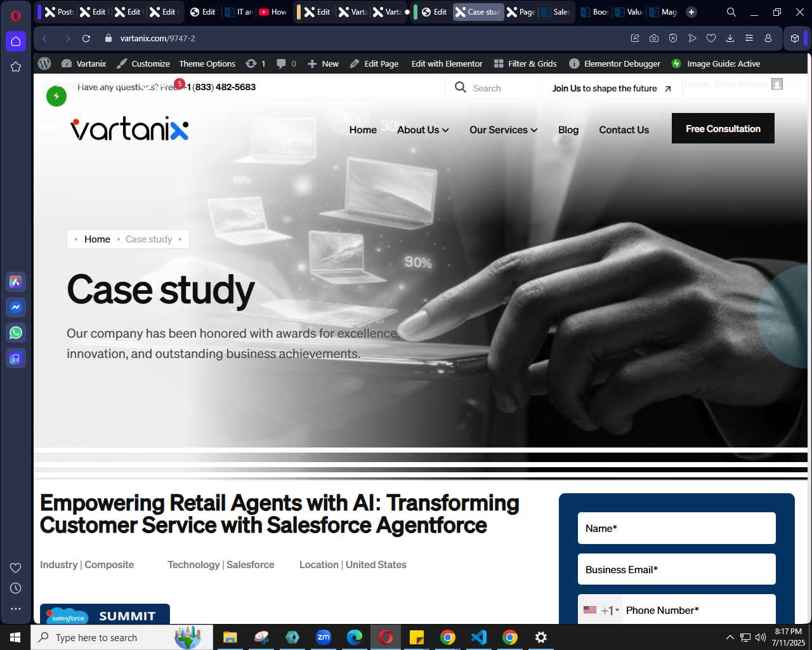Open the +1 country code dropdown
The height and width of the screenshot is (650, 812).
[x=601, y=610]
